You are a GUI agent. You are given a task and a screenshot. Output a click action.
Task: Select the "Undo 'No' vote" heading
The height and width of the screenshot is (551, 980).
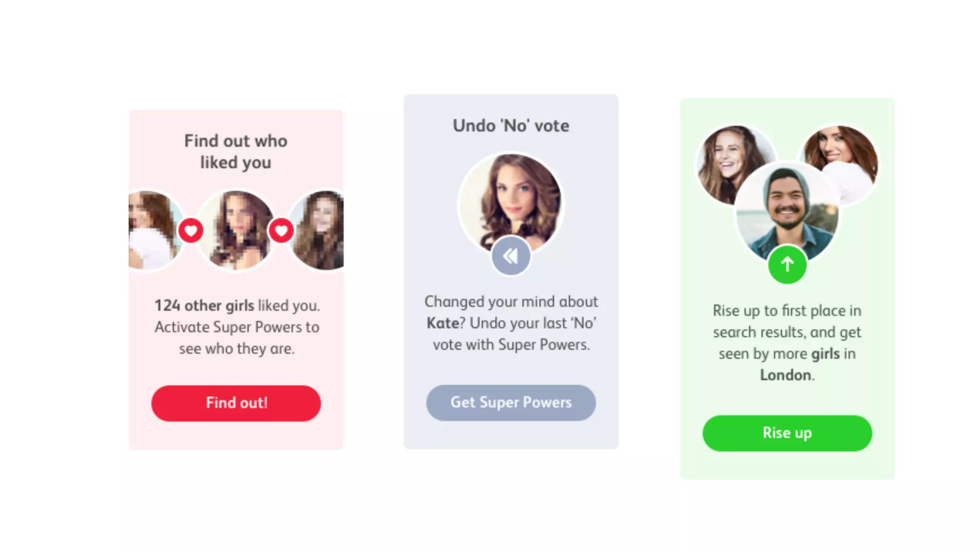511,126
